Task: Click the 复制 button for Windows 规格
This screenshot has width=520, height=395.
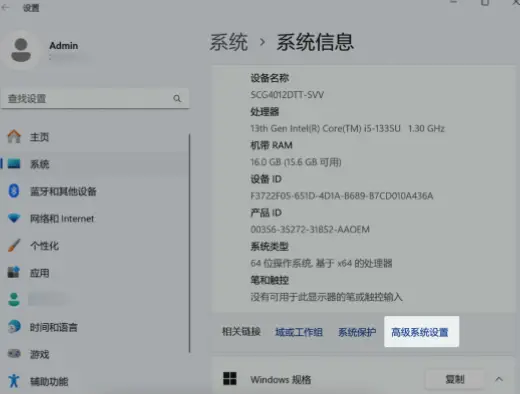Action: pos(455,379)
